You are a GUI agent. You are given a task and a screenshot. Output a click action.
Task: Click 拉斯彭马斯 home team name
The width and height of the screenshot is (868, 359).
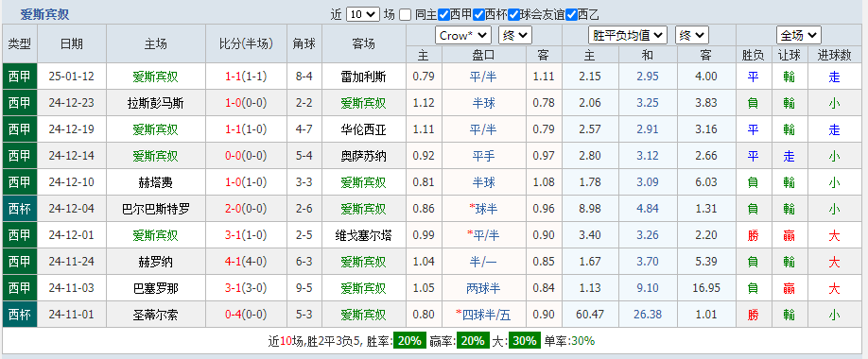156,103
